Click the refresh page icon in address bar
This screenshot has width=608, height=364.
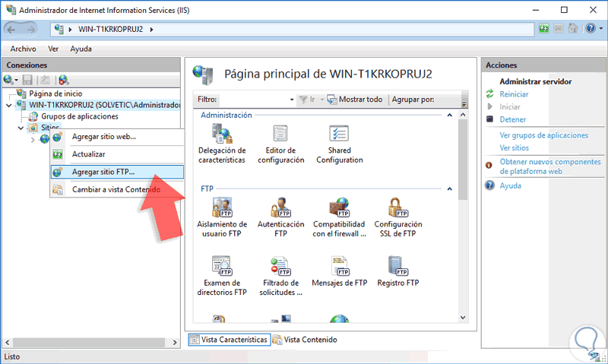544,28
